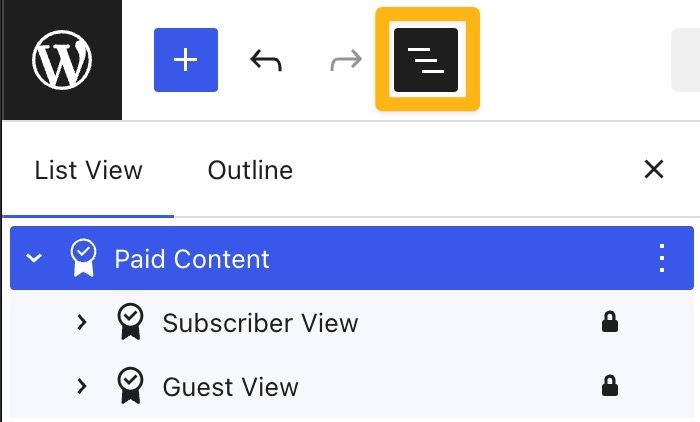Screen dimensions: 700x422
Task: Click the Guest View block icon
Action: [130, 386]
